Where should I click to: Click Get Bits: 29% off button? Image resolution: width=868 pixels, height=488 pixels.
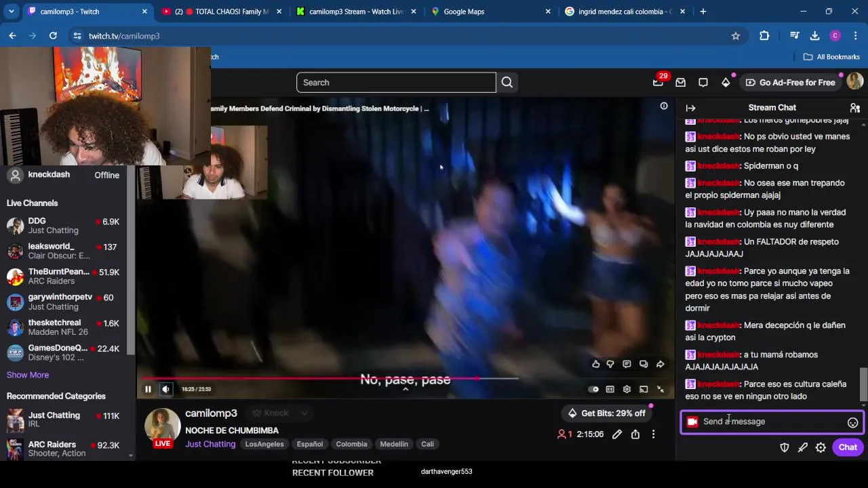pos(607,413)
